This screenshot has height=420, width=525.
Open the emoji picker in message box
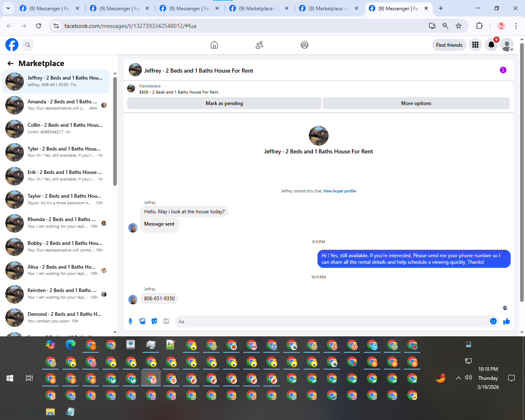pyautogui.click(x=493, y=321)
